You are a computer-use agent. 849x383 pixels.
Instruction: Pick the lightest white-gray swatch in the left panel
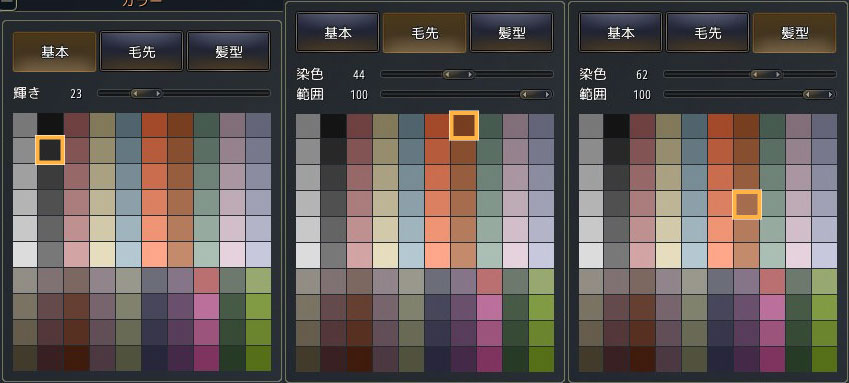(x=24, y=254)
